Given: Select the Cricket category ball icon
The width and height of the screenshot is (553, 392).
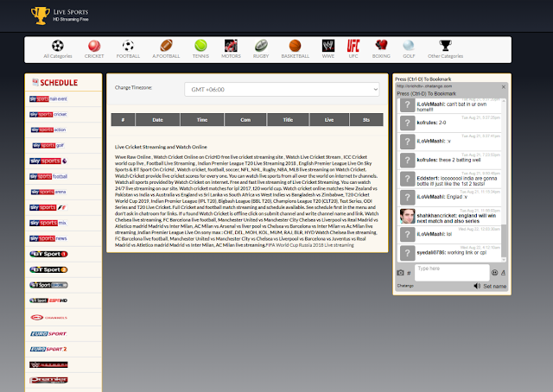Looking at the screenshot, I should click(x=94, y=46).
